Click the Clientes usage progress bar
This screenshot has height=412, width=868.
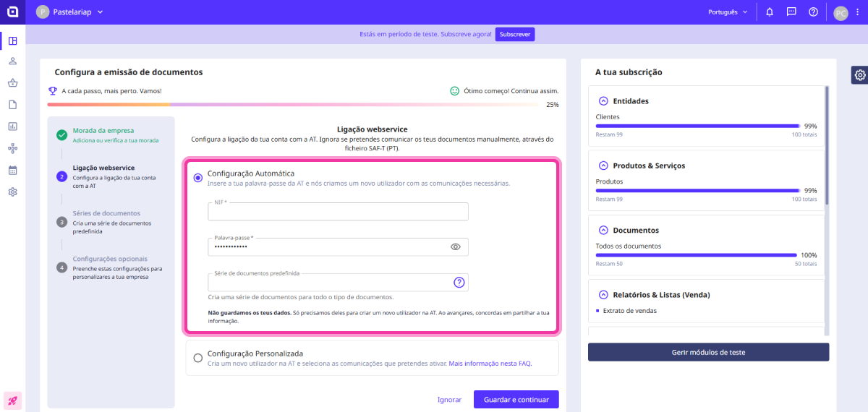pos(697,126)
